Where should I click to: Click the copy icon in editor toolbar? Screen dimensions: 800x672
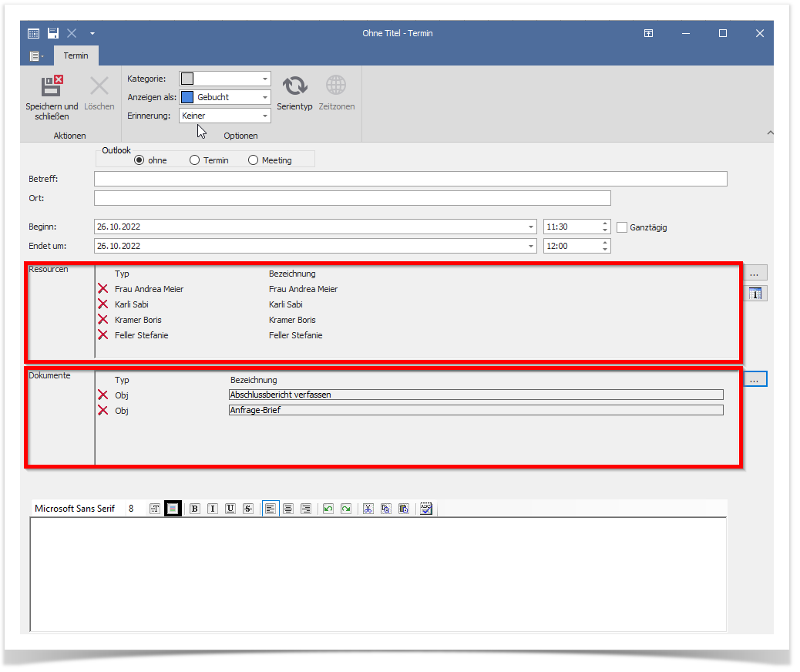pyautogui.click(x=386, y=509)
